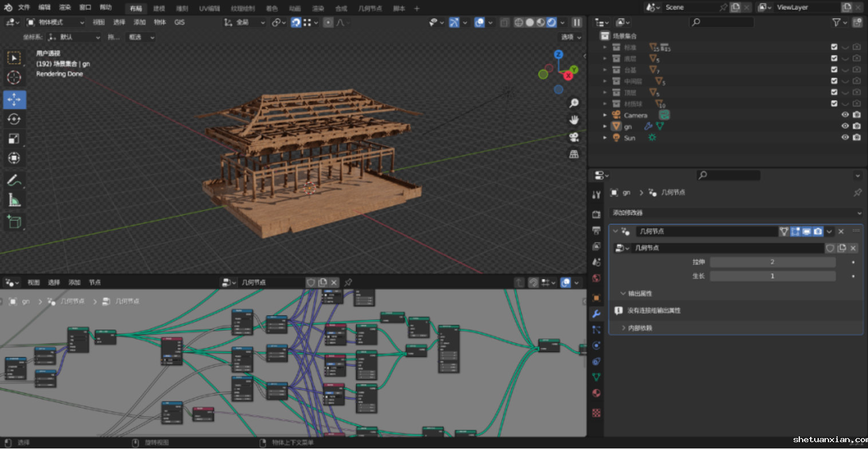868x449 pixels.
Task: Hide the Camera object with eye icon
Action: click(x=845, y=115)
